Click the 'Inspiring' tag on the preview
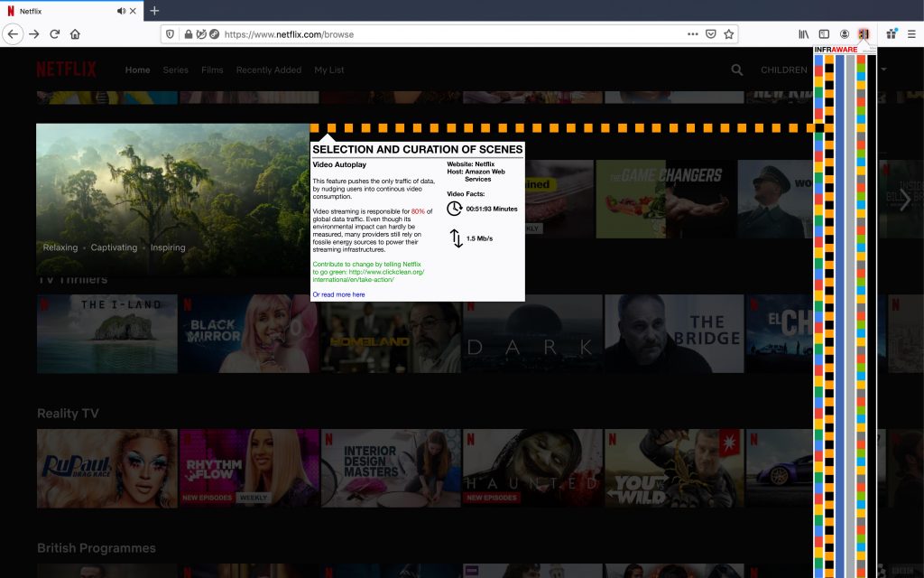Viewport: 924px width, 578px height. 168,247
